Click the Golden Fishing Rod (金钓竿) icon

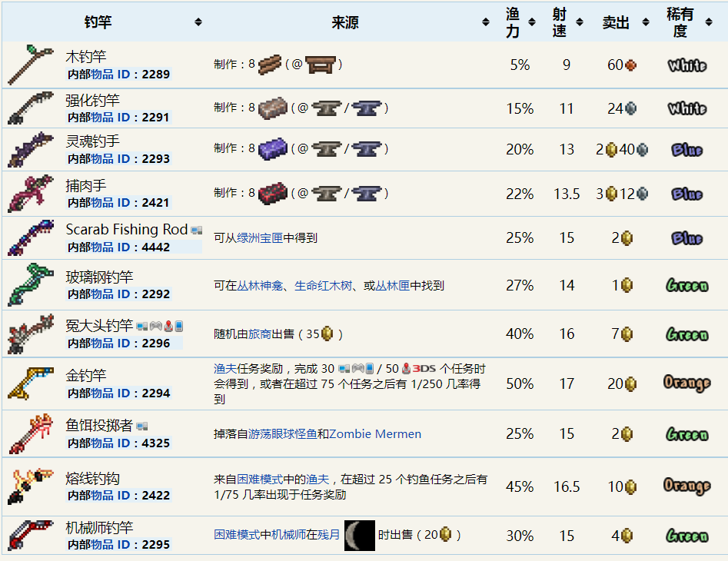click(x=31, y=383)
